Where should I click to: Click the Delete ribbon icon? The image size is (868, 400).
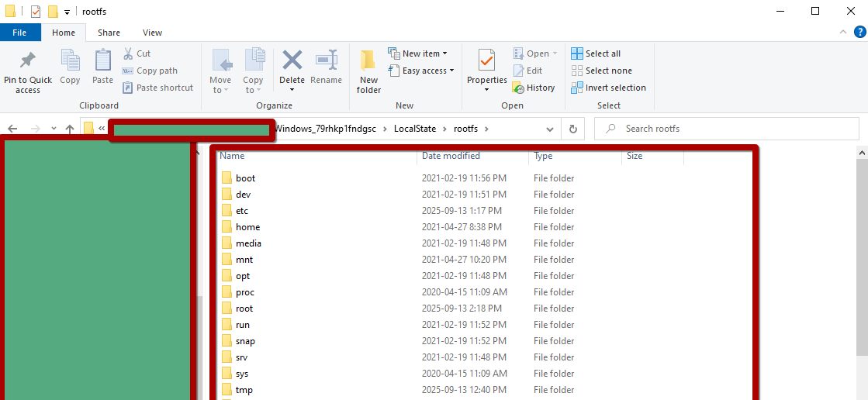292,61
